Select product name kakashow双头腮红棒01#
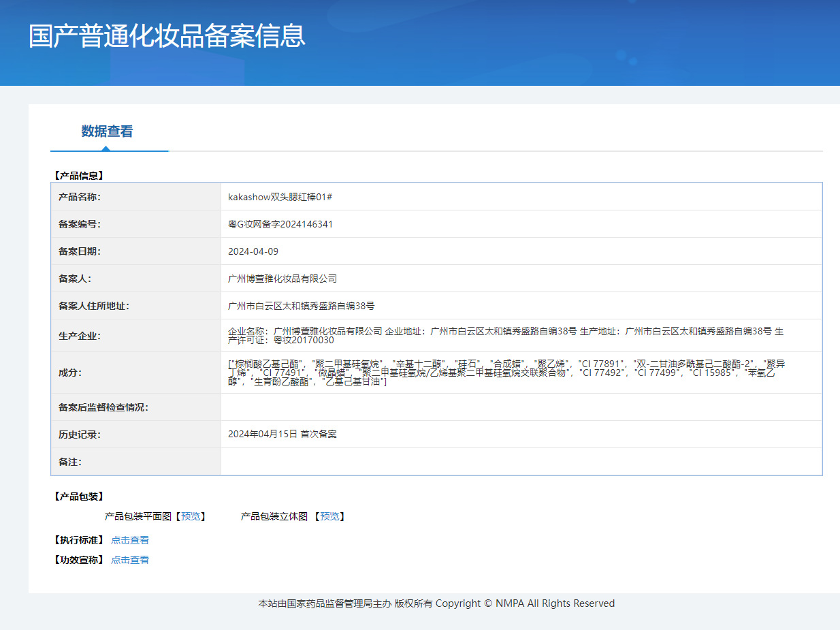840x630 pixels. pyautogui.click(x=280, y=197)
